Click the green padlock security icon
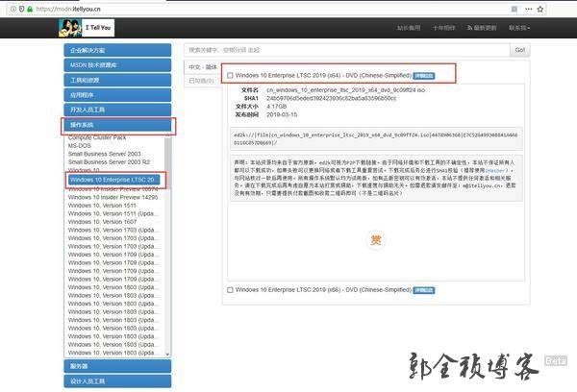 (x=30, y=9)
